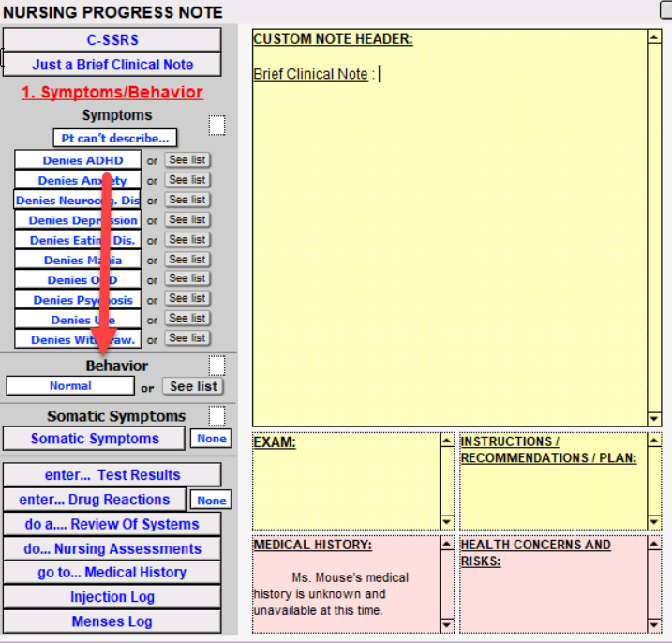Click inside the Brief Clinical Note text area

click(450, 234)
